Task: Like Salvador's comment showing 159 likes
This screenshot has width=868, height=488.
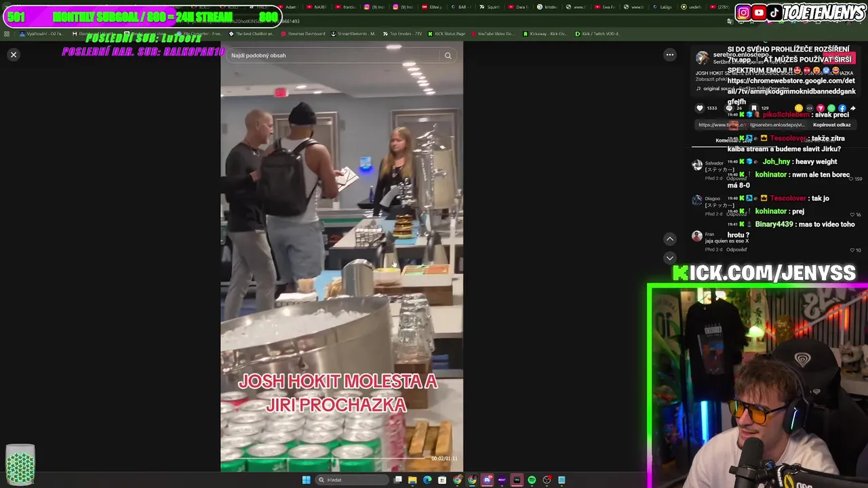Action: [x=852, y=179]
